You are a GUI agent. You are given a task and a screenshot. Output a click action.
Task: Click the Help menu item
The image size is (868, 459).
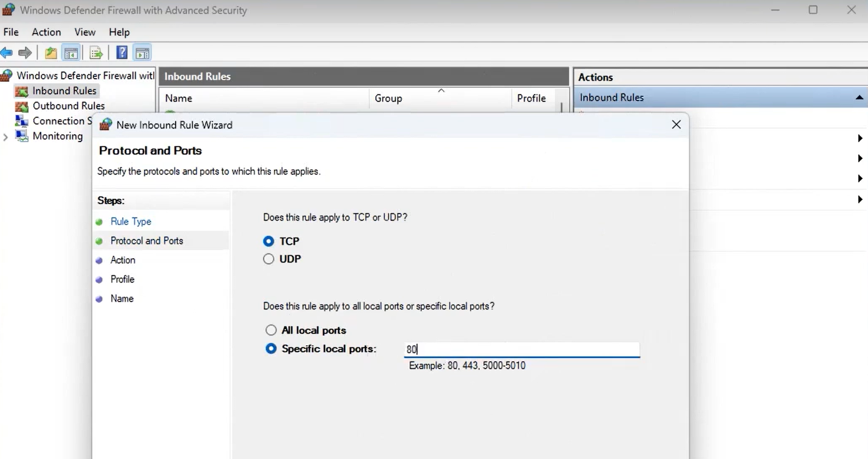[119, 32]
